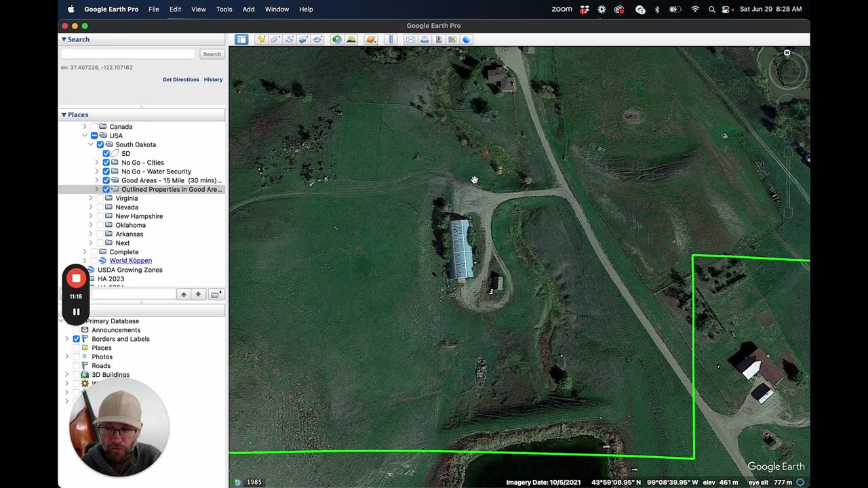Viewport: 868px width, 488px height.
Task: Select the Add Path tool
Action: (x=290, y=39)
